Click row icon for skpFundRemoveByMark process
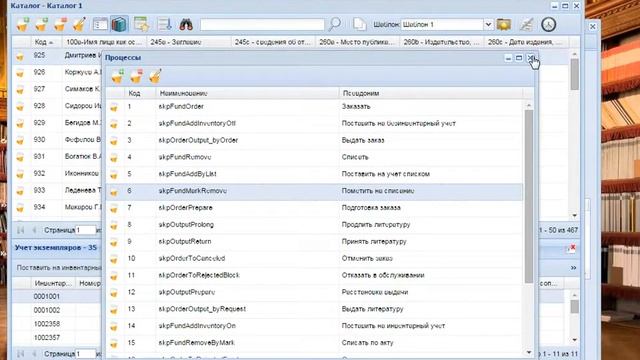Screen dimensions: 640x360 [x=114, y=343]
